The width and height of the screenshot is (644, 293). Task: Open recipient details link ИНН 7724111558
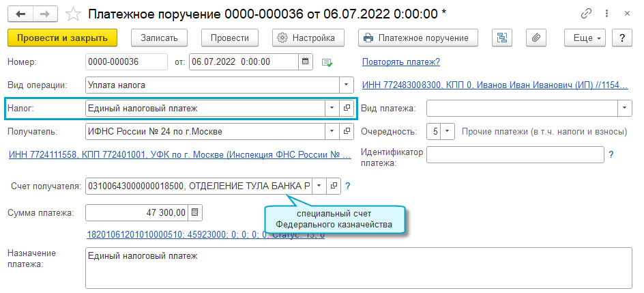pos(180,155)
